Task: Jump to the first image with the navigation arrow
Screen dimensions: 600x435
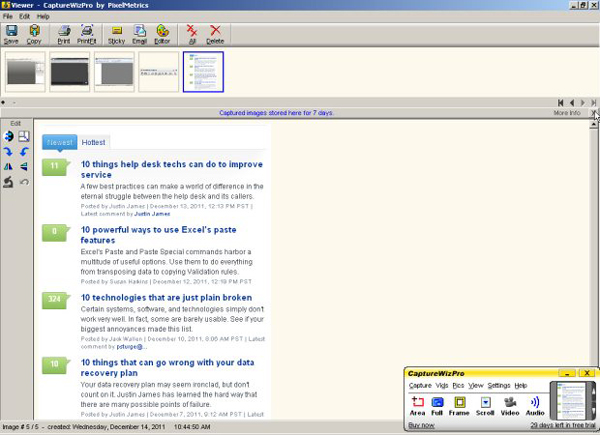Action: [560, 102]
